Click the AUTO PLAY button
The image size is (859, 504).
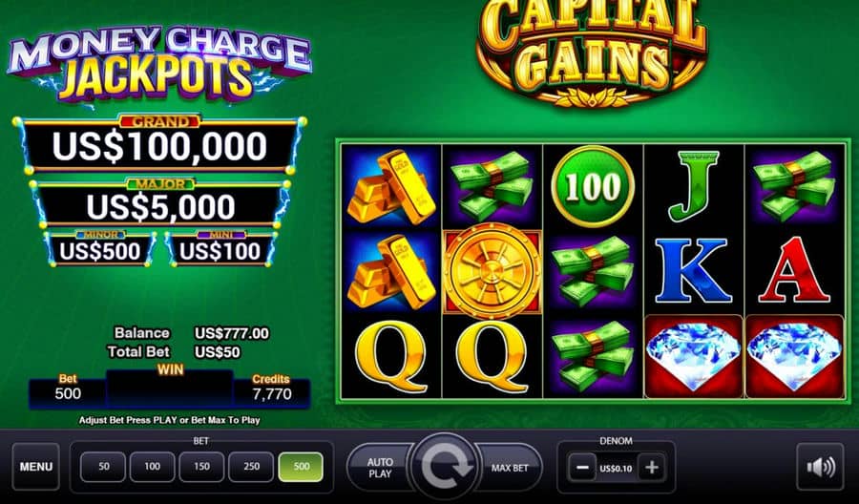[x=380, y=468]
